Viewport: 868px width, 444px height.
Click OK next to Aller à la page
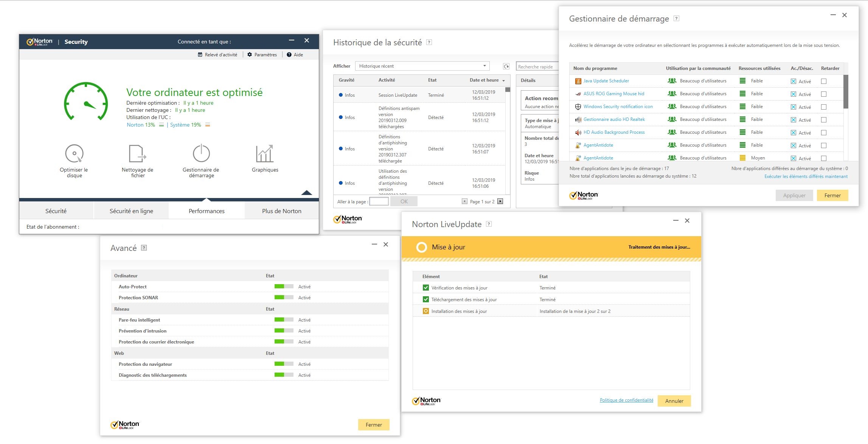[x=404, y=201]
